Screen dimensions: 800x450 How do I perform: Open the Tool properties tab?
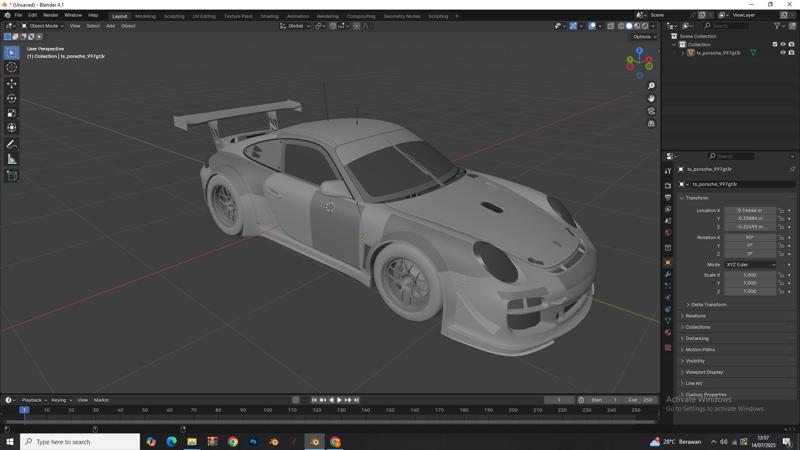(668, 171)
